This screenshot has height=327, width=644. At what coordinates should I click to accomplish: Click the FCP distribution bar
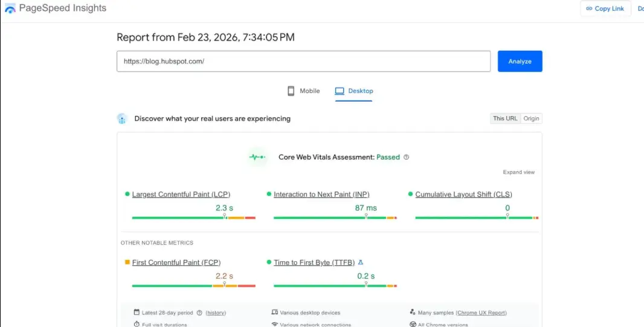click(193, 286)
